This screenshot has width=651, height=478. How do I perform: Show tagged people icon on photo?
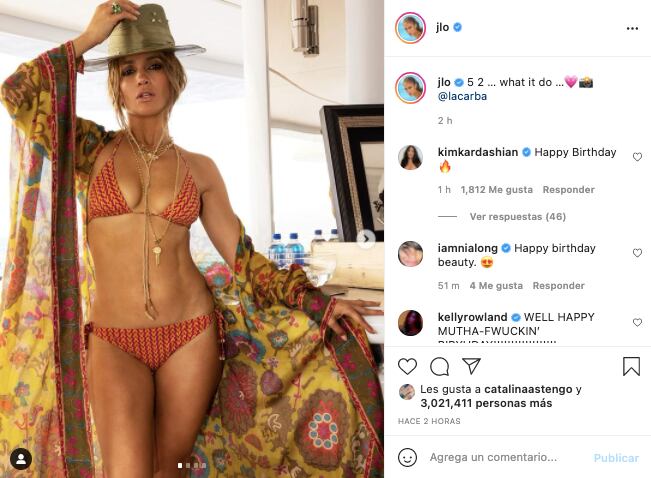[x=21, y=459]
